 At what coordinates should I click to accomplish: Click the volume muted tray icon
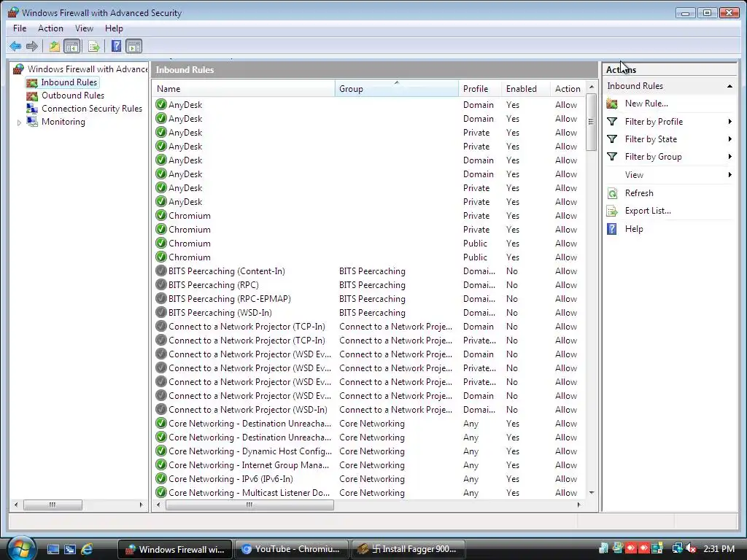pyautogui.click(x=691, y=548)
